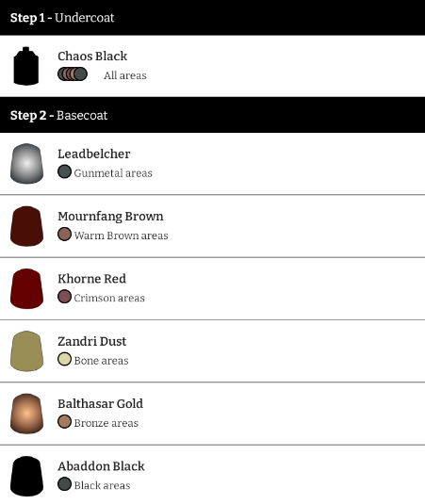Tap the Gunmetal areas color dot
Viewport: 425px width, 504px height.
tap(64, 171)
